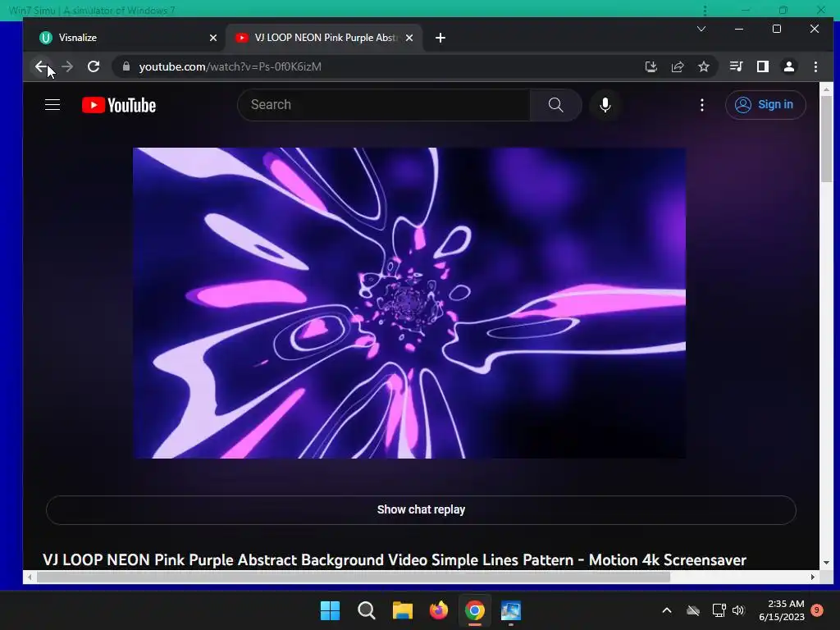Click vertical scrollbar down arrow

coord(826,563)
